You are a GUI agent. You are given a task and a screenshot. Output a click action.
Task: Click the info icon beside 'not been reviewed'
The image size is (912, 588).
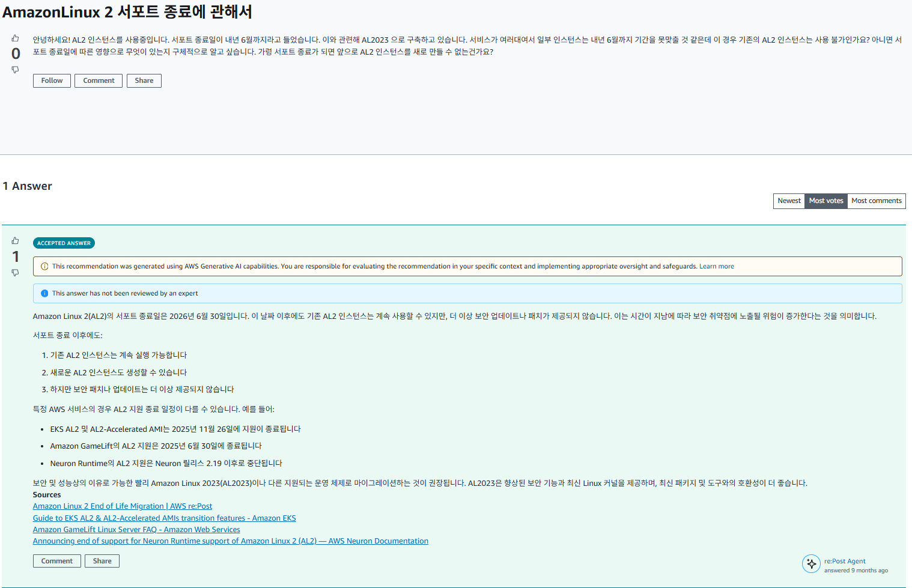(44, 294)
